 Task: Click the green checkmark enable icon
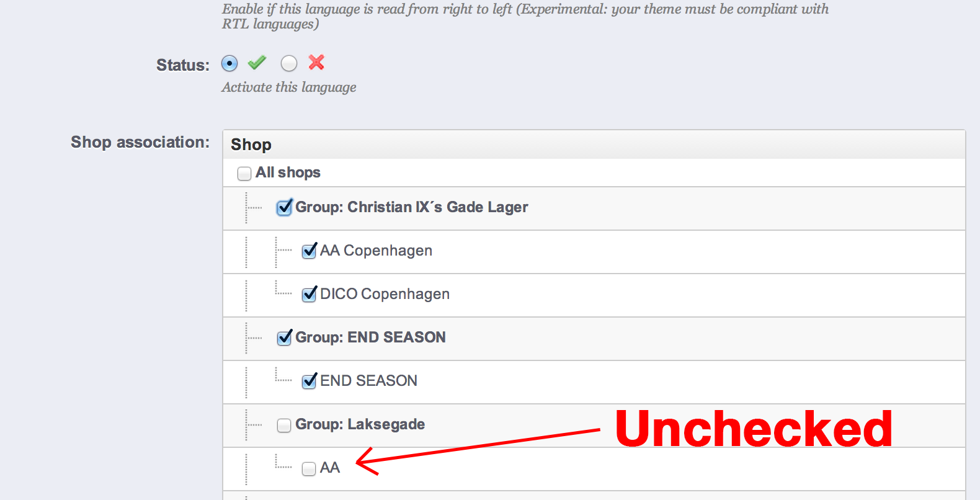pos(257,63)
